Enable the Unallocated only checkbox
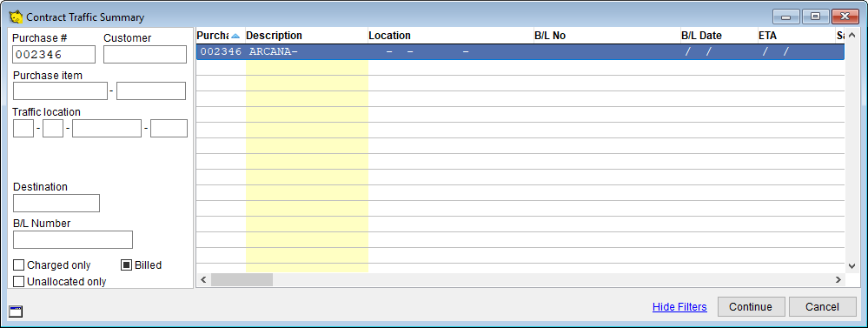Screen dimensions: 868x328 (19, 282)
